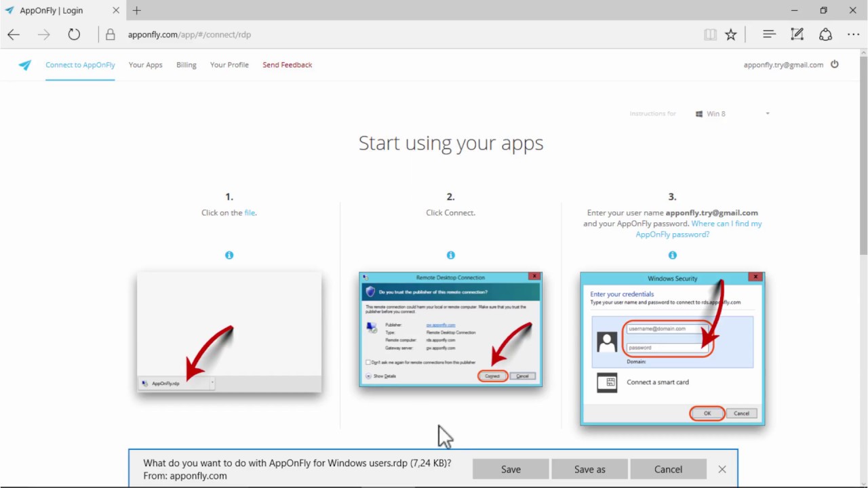Click the power logout icon
This screenshot has height=488, width=868.
[835, 64]
